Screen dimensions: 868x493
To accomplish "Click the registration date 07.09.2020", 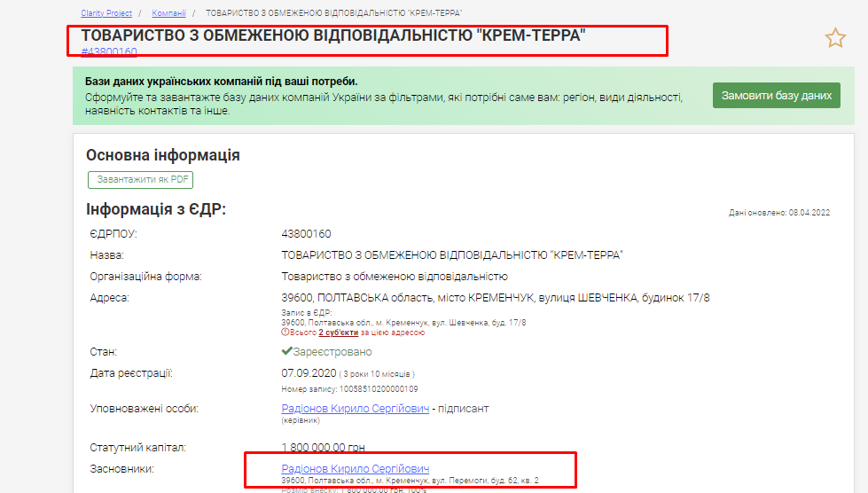I will pos(306,373).
